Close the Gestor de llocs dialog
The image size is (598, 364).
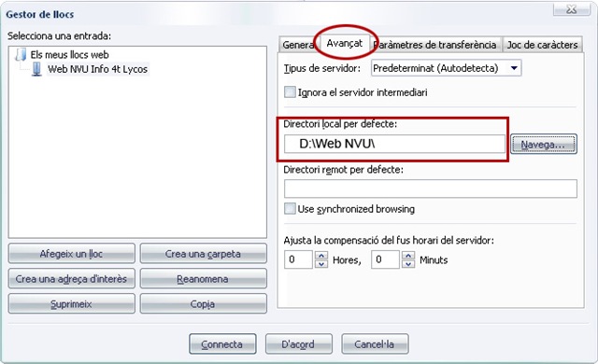tap(571, 9)
